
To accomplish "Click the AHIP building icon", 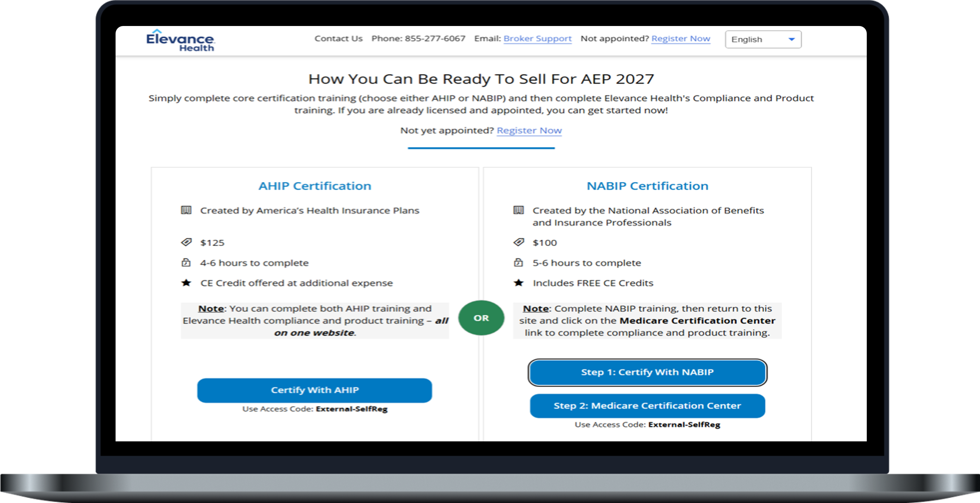I will 186,210.
